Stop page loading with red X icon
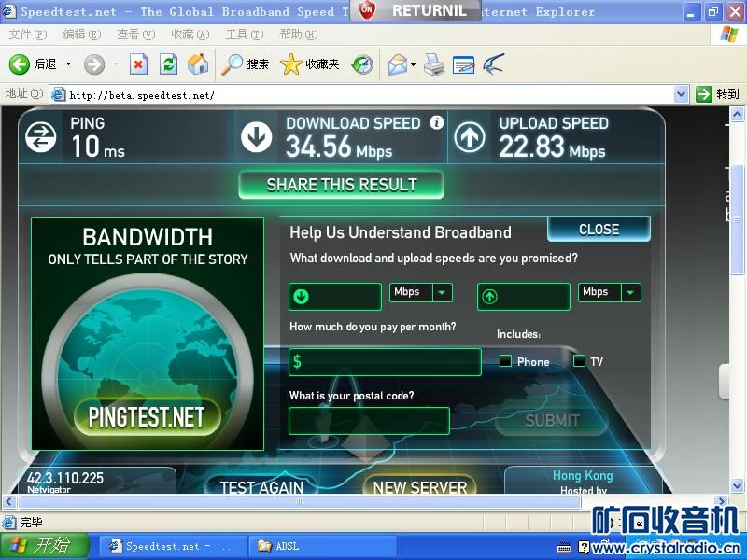 (138, 64)
